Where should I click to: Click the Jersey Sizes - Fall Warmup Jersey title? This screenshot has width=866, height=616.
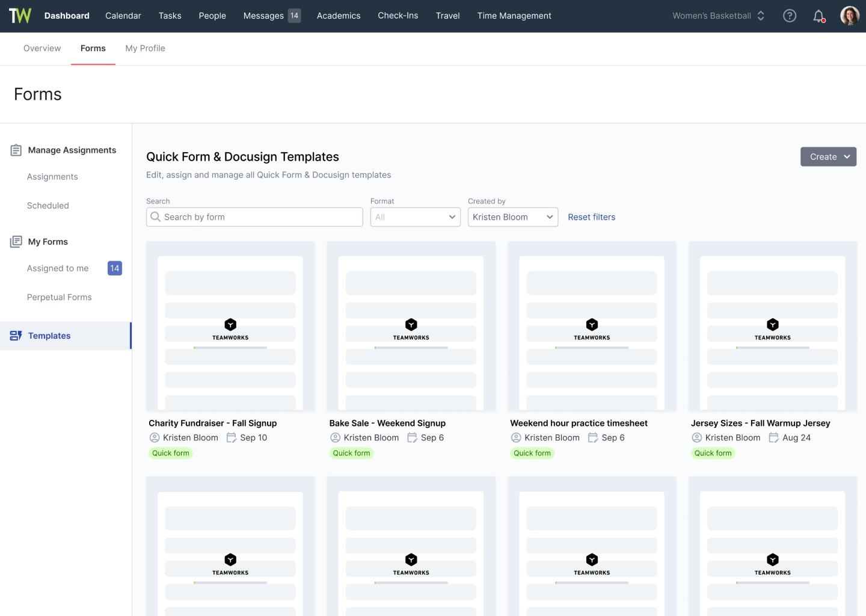click(x=761, y=423)
